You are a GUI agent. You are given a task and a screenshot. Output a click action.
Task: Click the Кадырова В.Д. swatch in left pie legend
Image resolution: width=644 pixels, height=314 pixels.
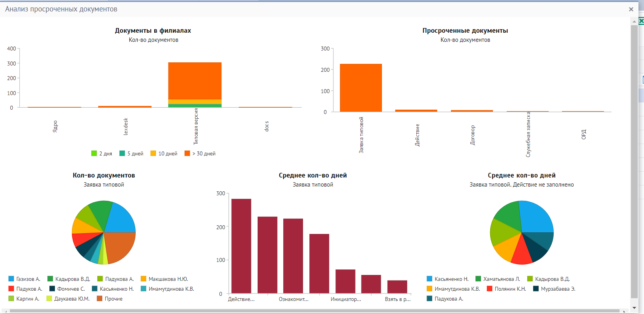pos(50,279)
